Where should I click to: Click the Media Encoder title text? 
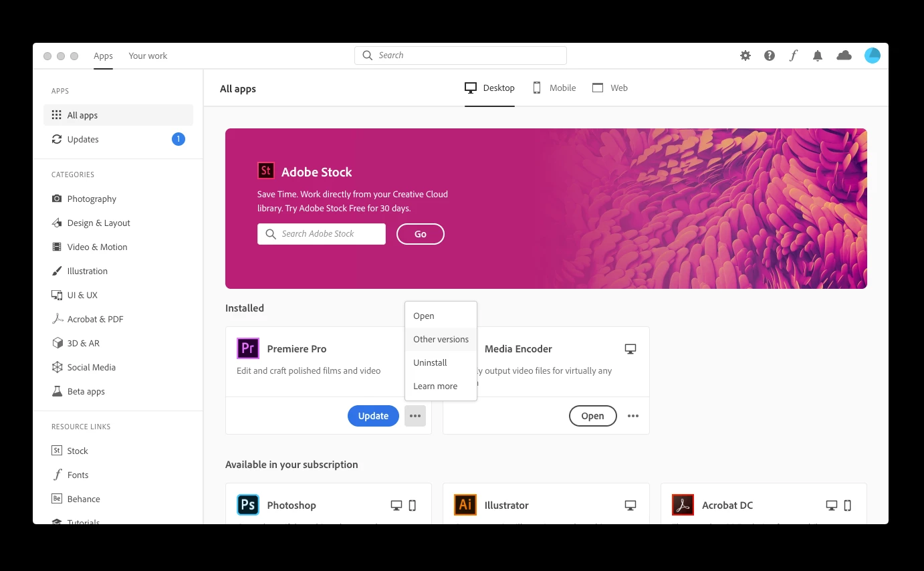tap(518, 349)
